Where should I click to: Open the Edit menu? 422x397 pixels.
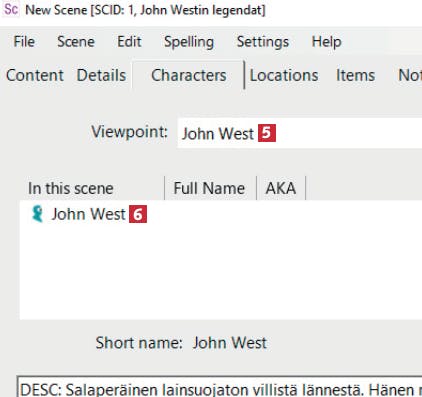click(129, 42)
